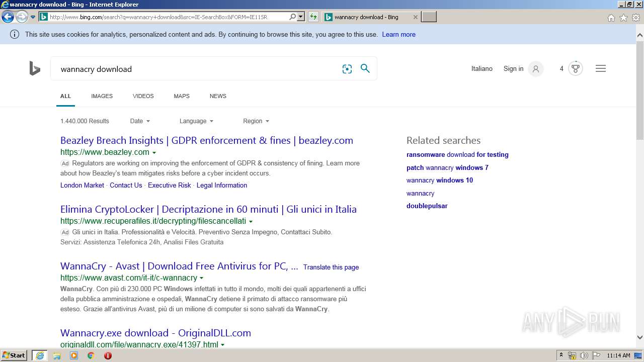Open the Chrome taskbar icon

click(91, 355)
